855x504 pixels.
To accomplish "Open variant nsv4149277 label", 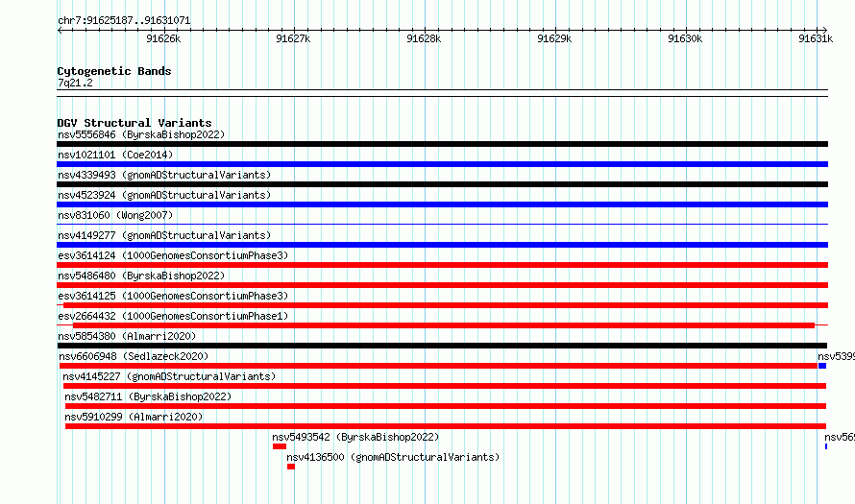I will tap(164, 235).
